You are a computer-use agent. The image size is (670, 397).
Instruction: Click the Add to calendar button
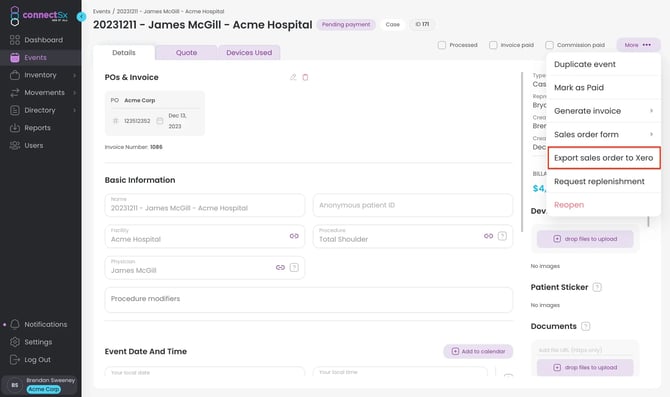click(x=478, y=351)
